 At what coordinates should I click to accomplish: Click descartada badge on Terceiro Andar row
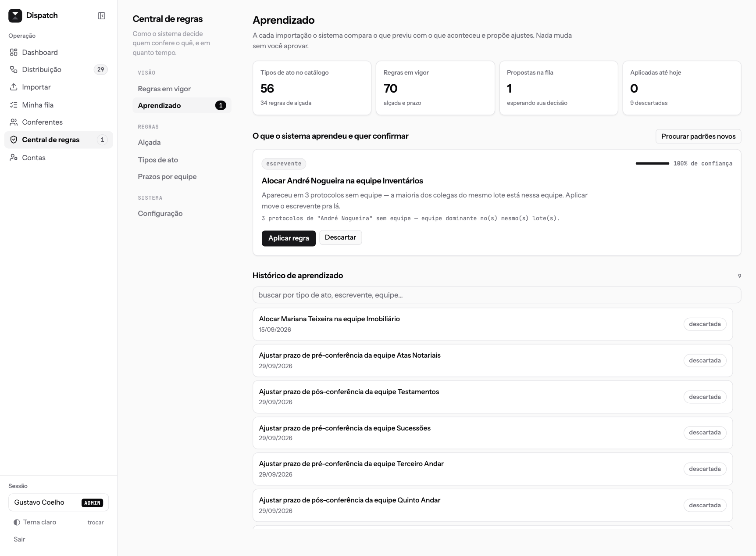tap(705, 469)
